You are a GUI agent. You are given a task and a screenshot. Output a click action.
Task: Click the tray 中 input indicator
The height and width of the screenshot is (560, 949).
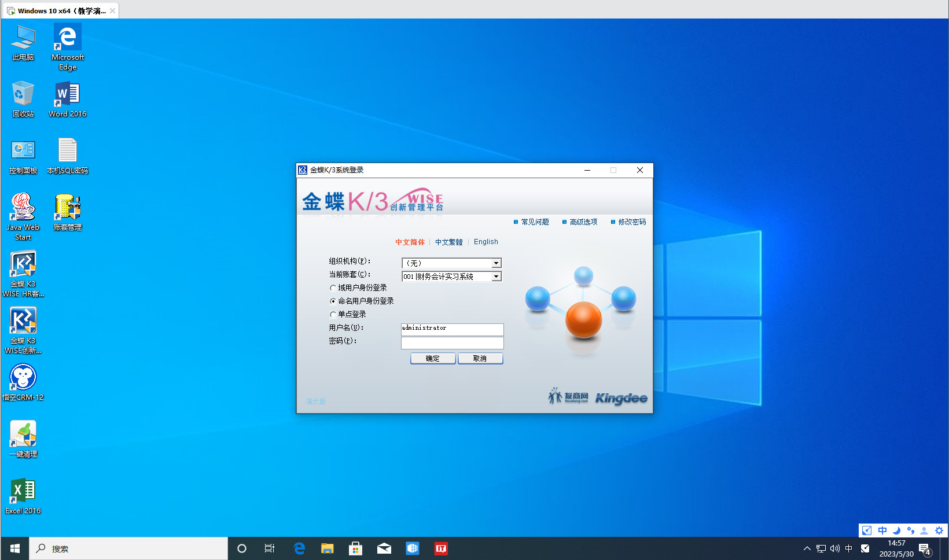pos(849,548)
